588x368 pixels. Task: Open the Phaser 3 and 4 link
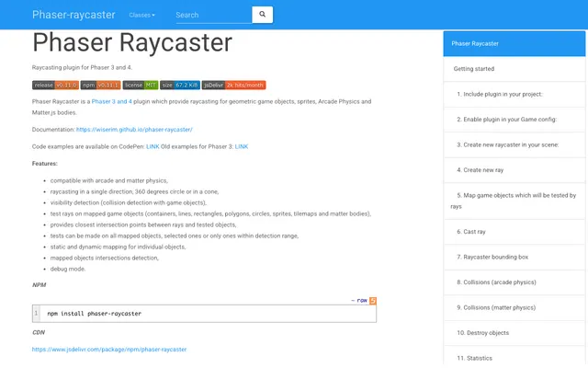click(112, 101)
